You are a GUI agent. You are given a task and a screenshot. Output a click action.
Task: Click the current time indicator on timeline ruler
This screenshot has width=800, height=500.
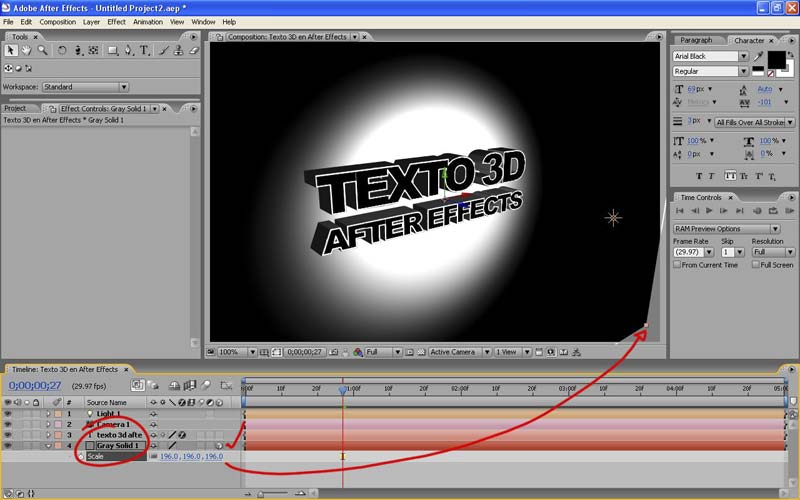click(x=342, y=389)
